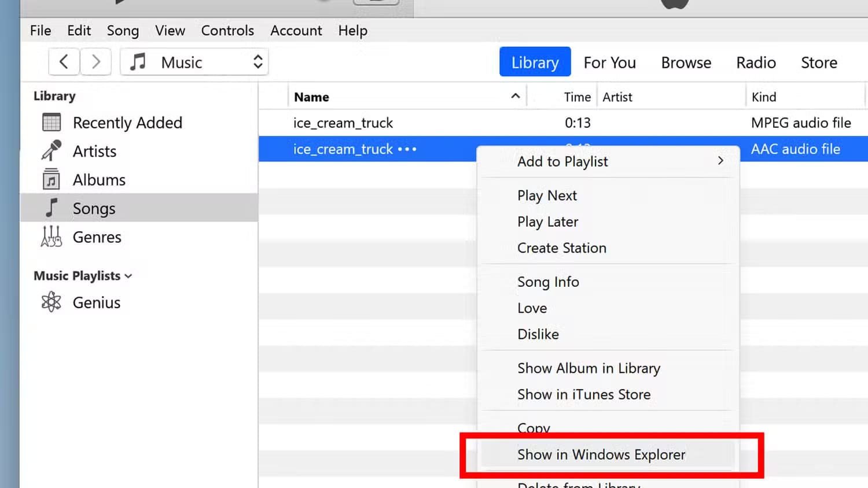Open the Music media type dropdown
The height and width of the screenshot is (488, 868).
pos(194,62)
